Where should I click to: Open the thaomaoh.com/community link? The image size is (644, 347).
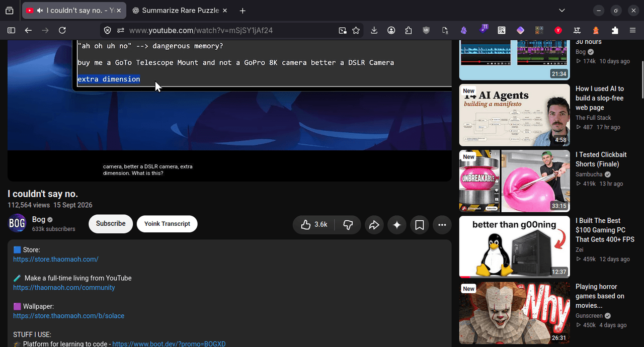(x=64, y=288)
